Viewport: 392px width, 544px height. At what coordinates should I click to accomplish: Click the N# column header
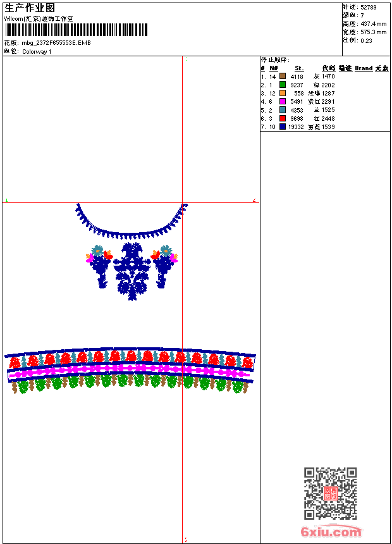[x=274, y=68]
